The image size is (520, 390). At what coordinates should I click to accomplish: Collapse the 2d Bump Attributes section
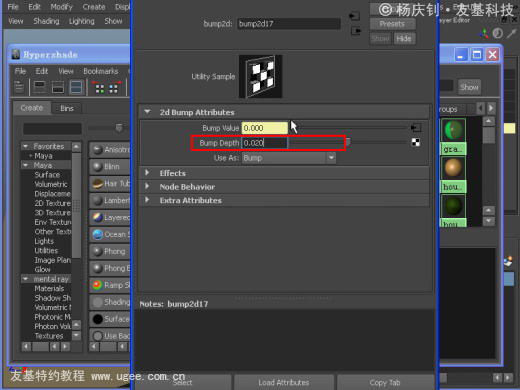tap(147, 112)
